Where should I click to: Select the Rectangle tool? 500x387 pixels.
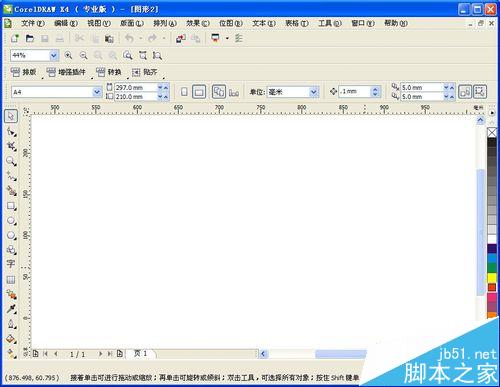pos(11,206)
